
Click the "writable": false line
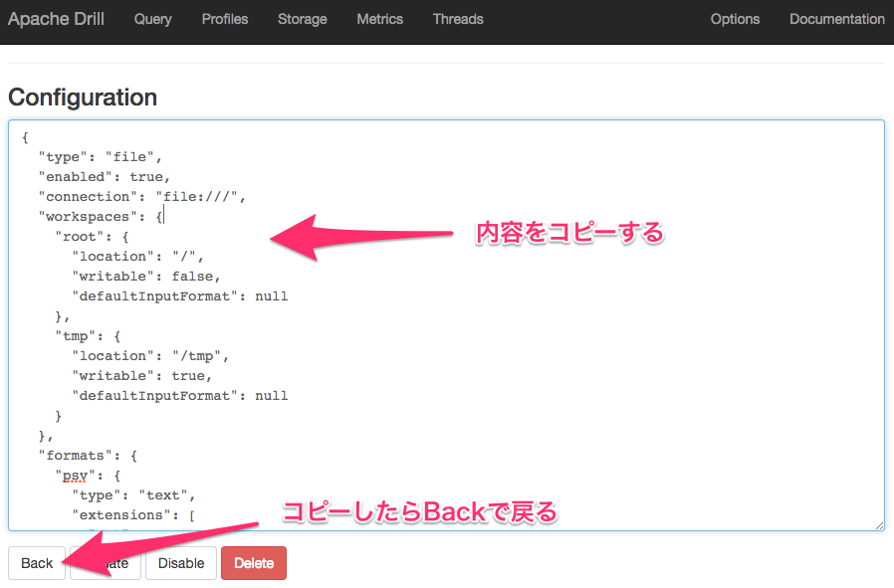point(146,277)
